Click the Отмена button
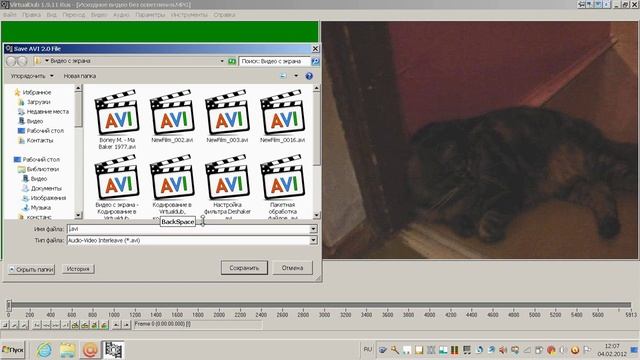Image resolution: width=640 pixels, height=360 pixels. (x=292, y=268)
